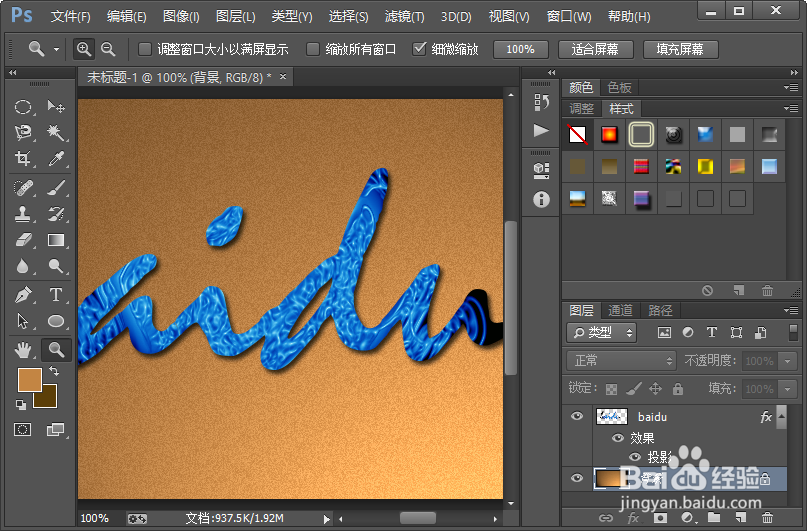Viewport: 807px width, 531px height.
Task: Select the Clone Stamp tool
Action: [23, 214]
